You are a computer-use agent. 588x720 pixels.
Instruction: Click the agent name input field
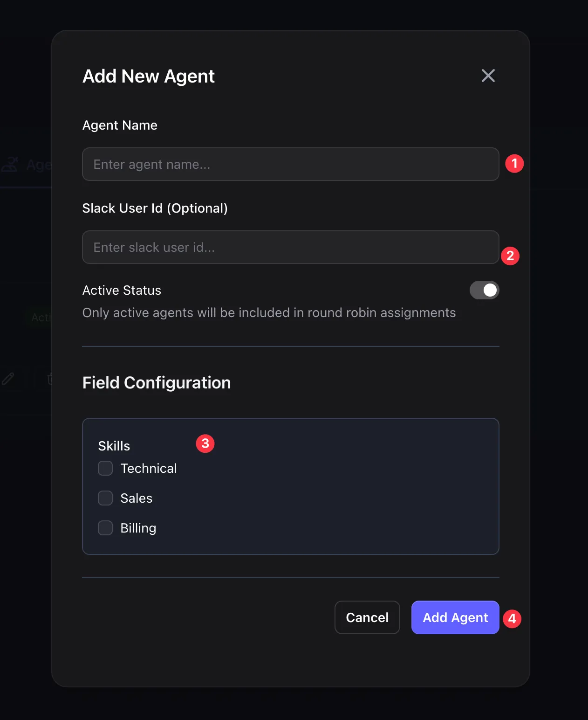point(290,164)
